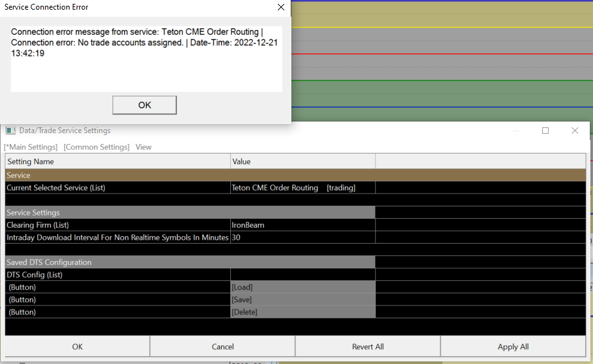Select the Setting Name column header
This screenshot has width=593, height=364.
click(118, 161)
